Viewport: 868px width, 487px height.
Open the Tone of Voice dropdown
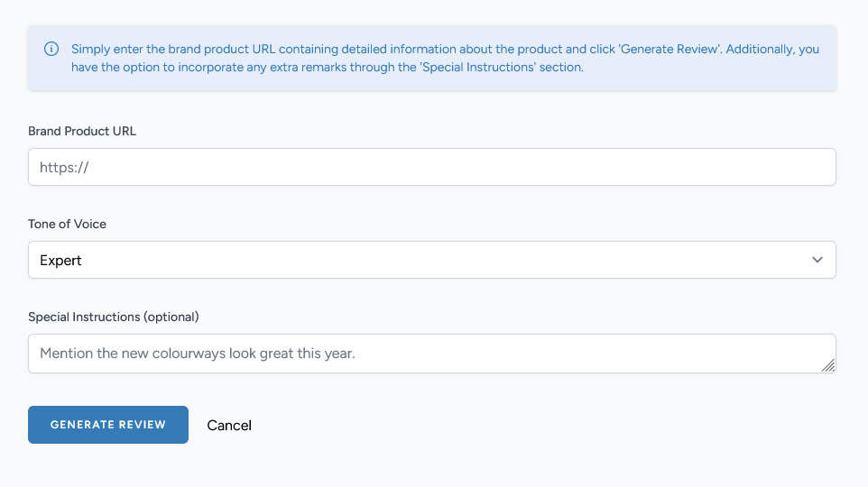[431, 260]
